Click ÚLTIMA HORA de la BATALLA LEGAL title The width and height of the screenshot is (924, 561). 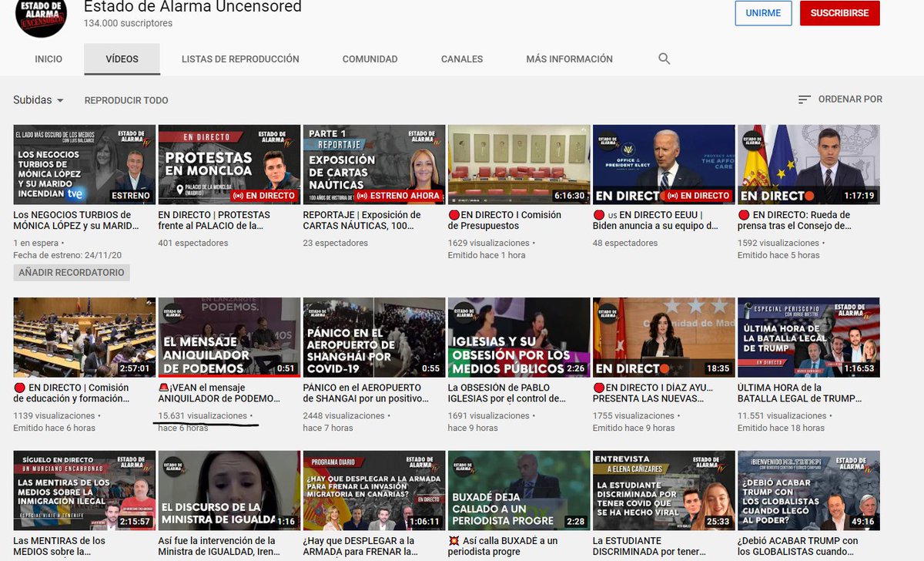point(801,393)
